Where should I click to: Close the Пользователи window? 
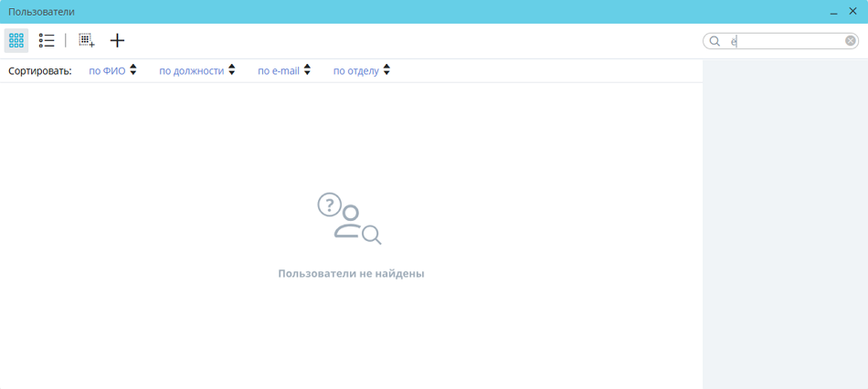853,12
